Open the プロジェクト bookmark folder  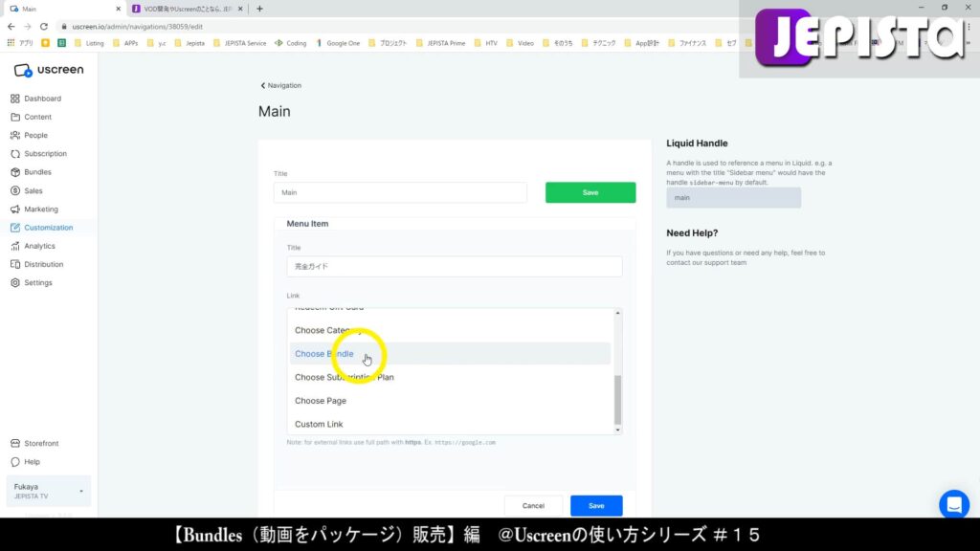pyautogui.click(x=388, y=43)
